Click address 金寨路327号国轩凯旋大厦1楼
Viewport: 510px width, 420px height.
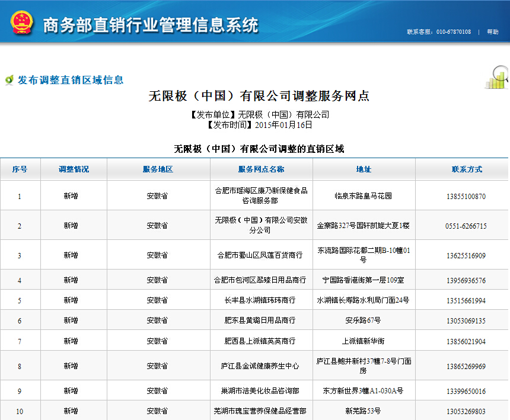[364, 226]
